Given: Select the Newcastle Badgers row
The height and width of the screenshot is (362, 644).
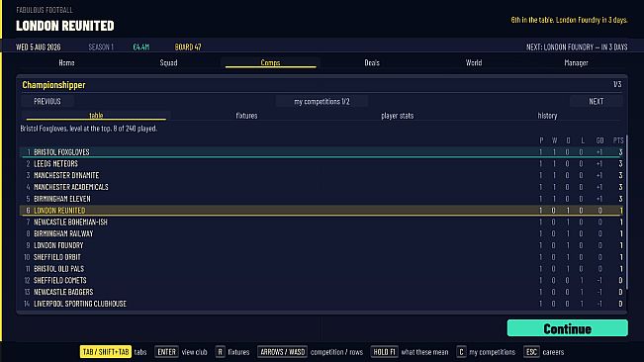Looking at the screenshot, I should pos(322,292).
